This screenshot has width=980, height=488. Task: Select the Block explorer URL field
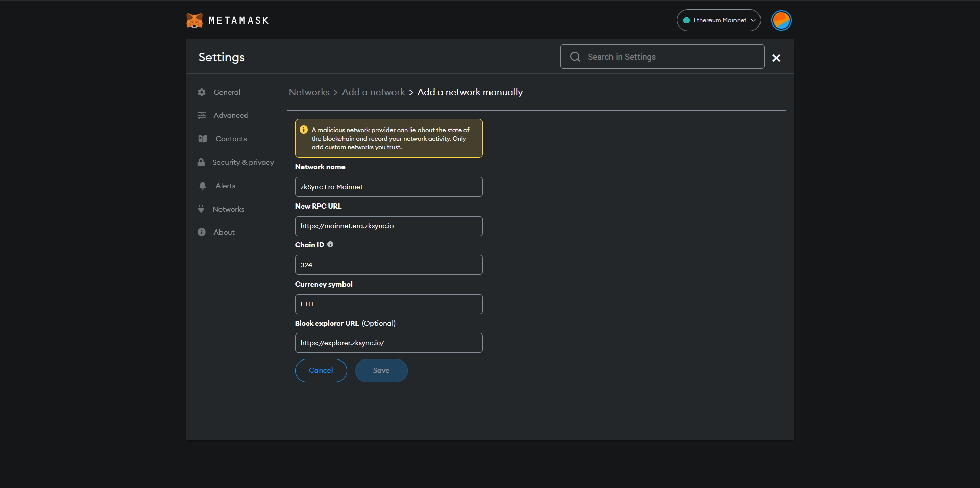click(x=388, y=343)
